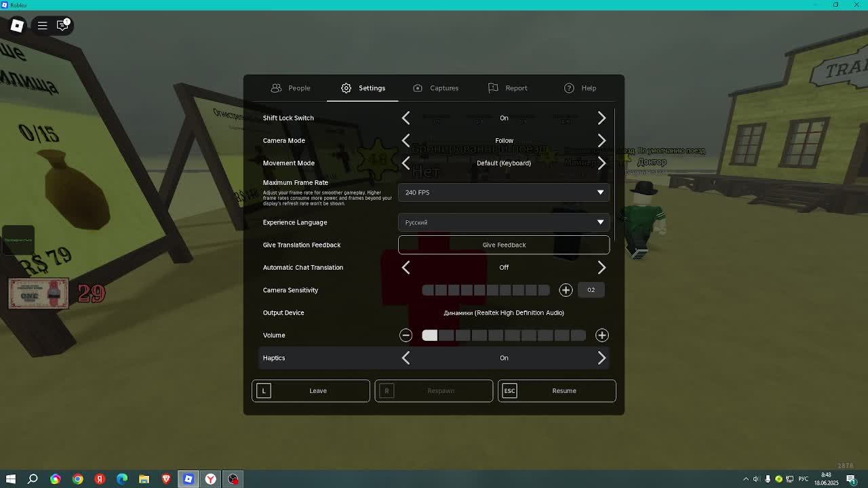Switch to the People tab
The height and width of the screenshot is (488, 868).
coord(290,88)
